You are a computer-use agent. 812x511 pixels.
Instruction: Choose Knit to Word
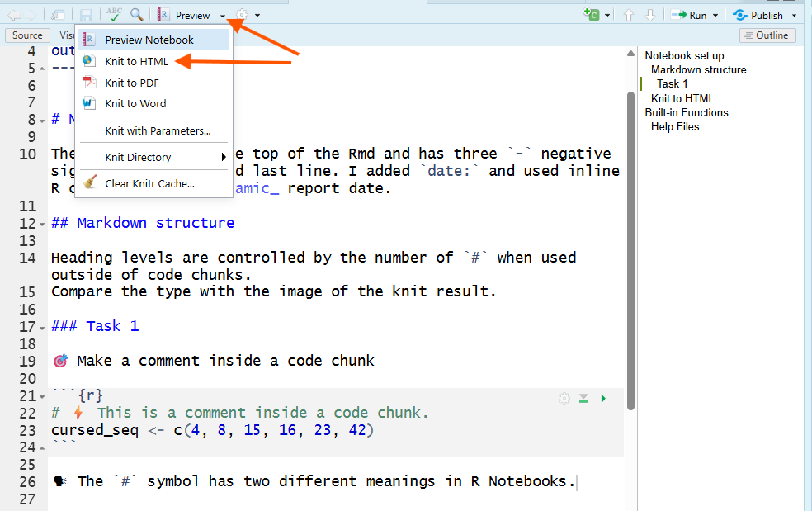(154, 104)
